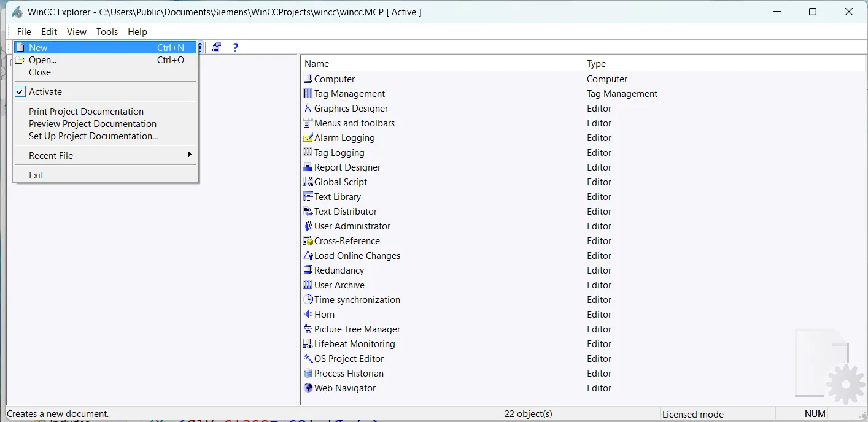Viewport: 868px width, 422px height.
Task: Open the View menu
Action: [77, 31]
